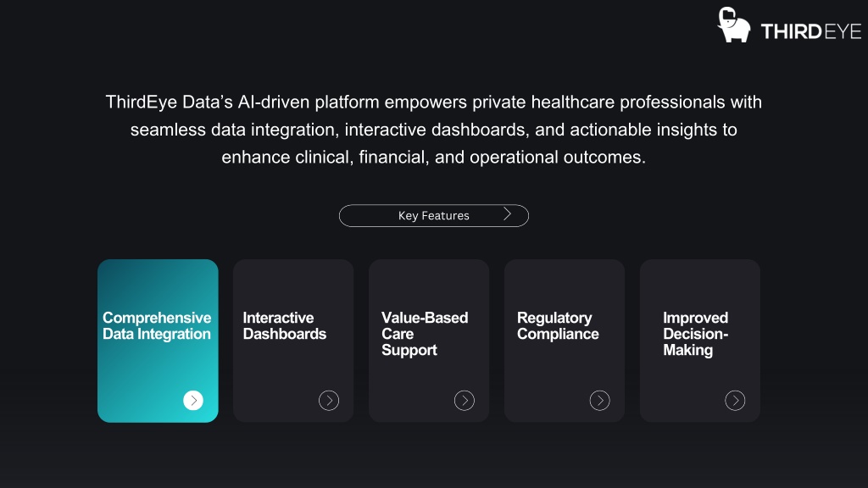Screen dimensions: 868x488
Task: Click the circled arrow on Improved Decision-Making card
Action: click(x=735, y=400)
